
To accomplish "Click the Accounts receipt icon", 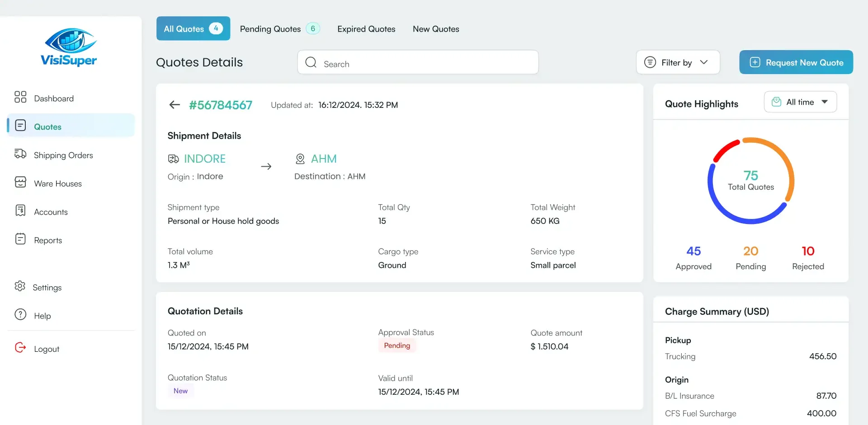I will 20,210.
